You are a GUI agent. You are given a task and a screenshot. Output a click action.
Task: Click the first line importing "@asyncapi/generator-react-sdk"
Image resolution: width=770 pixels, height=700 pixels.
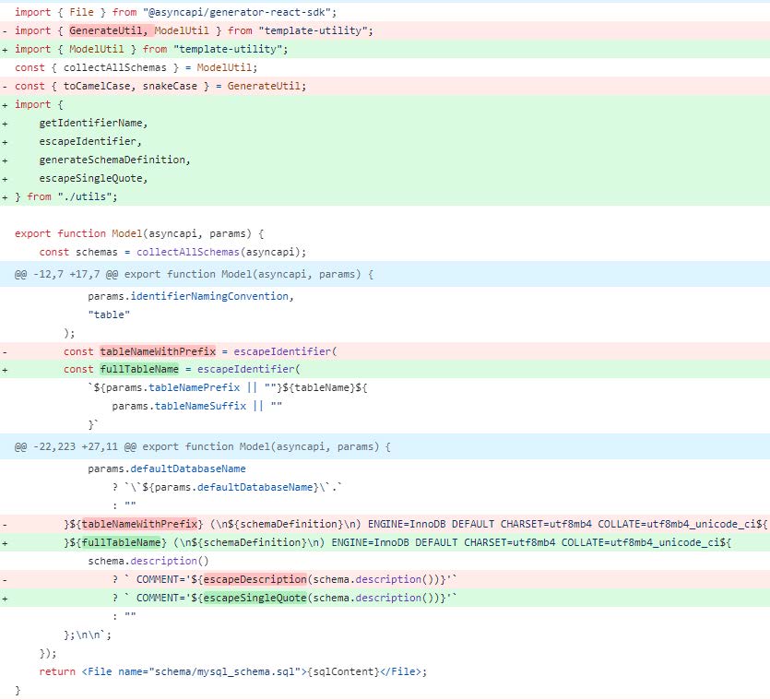click(385, 12)
